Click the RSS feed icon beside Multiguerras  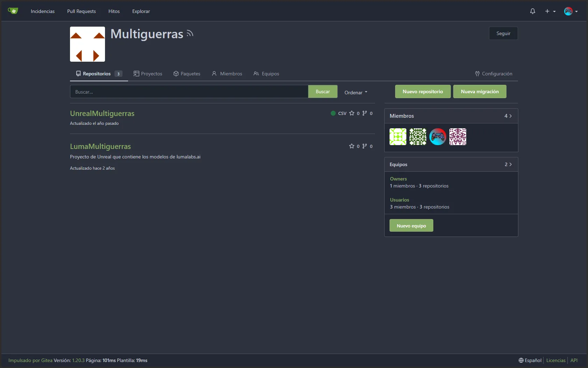click(x=190, y=33)
